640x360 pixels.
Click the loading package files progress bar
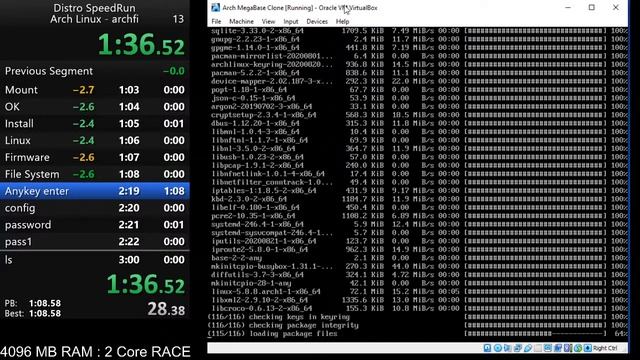pos(536,334)
